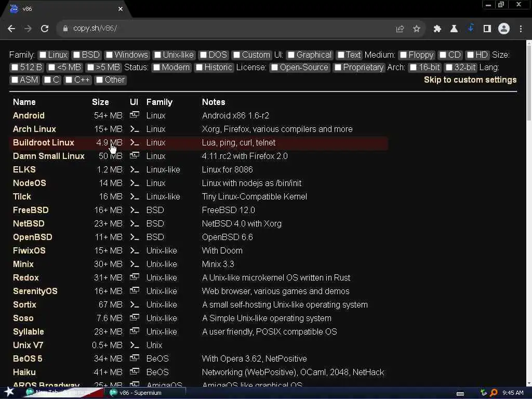532x399 pixels.
Task: Click the 'Tiny Linux-Compatible Kernel' note
Action: click(x=255, y=196)
